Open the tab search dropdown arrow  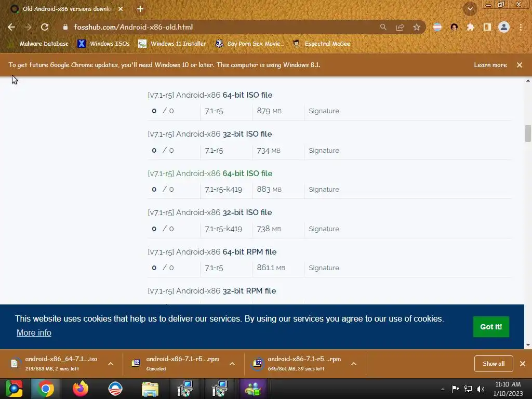[470, 9]
